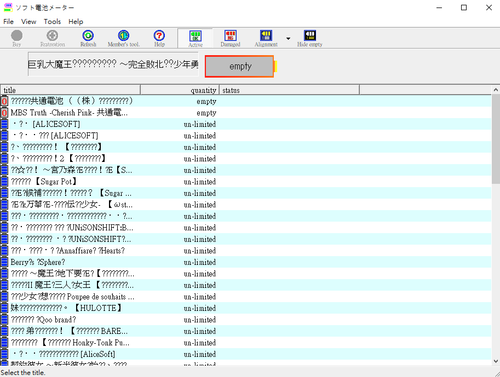Click un-limited quantity in Berry's row
The image size is (500, 377).
point(200,262)
